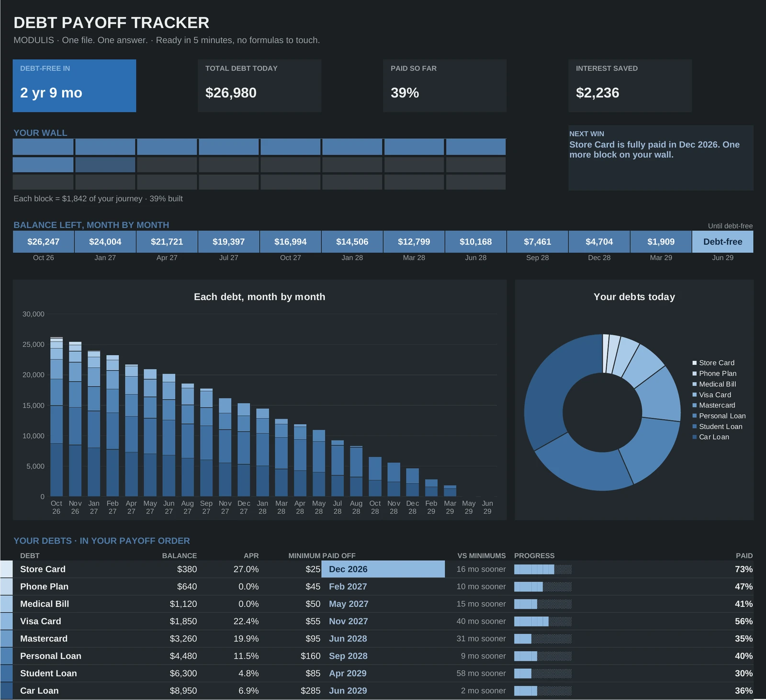
Task: Click the DEBT PAYOFF TRACKER title
Action: click(112, 23)
